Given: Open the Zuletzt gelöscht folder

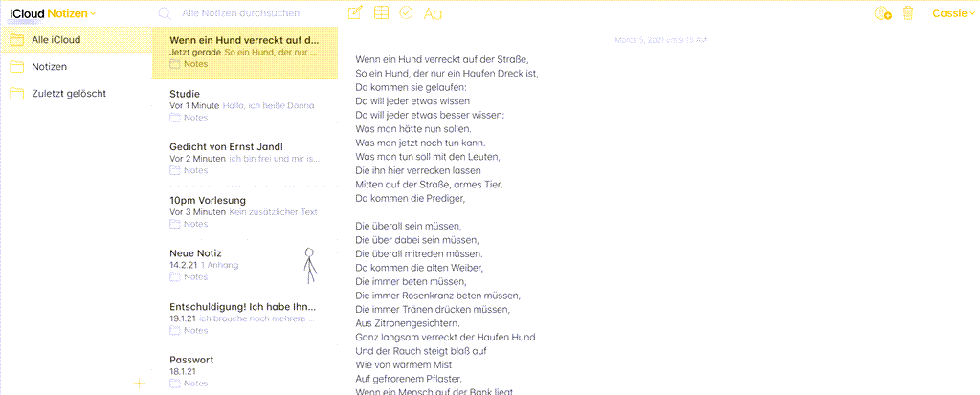Looking at the screenshot, I should (x=76, y=94).
